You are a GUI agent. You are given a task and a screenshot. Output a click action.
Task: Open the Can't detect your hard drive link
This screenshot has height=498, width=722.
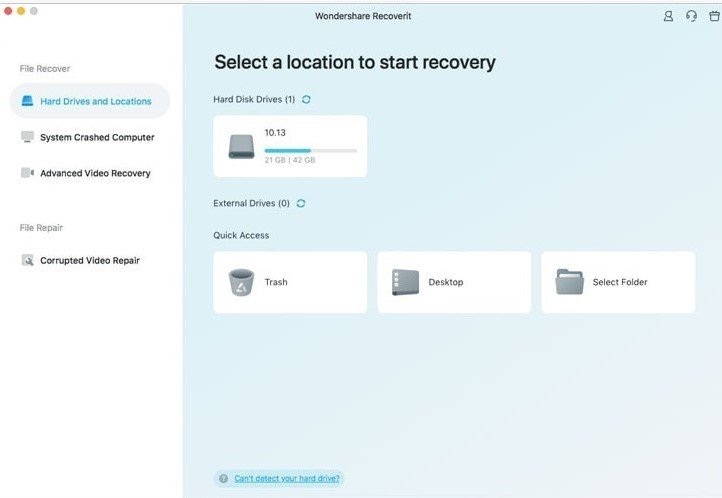click(287, 479)
